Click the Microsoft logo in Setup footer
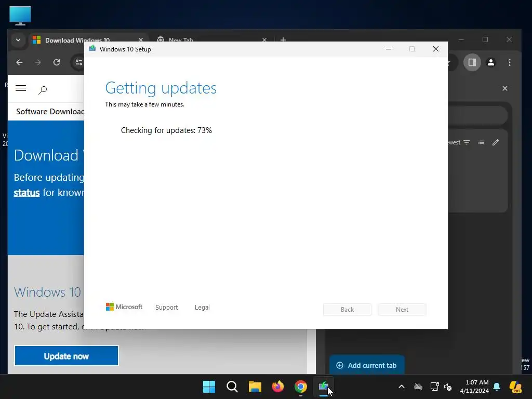 pos(124,307)
